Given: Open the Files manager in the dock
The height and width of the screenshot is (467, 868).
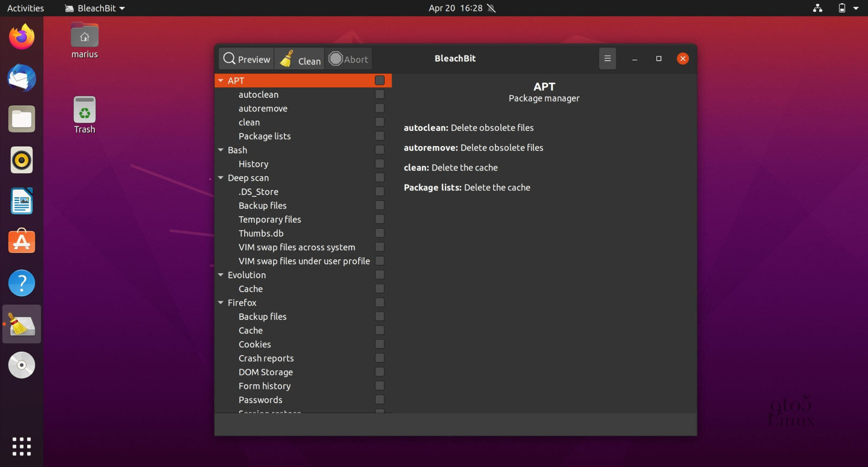Looking at the screenshot, I should (x=22, y=119).
